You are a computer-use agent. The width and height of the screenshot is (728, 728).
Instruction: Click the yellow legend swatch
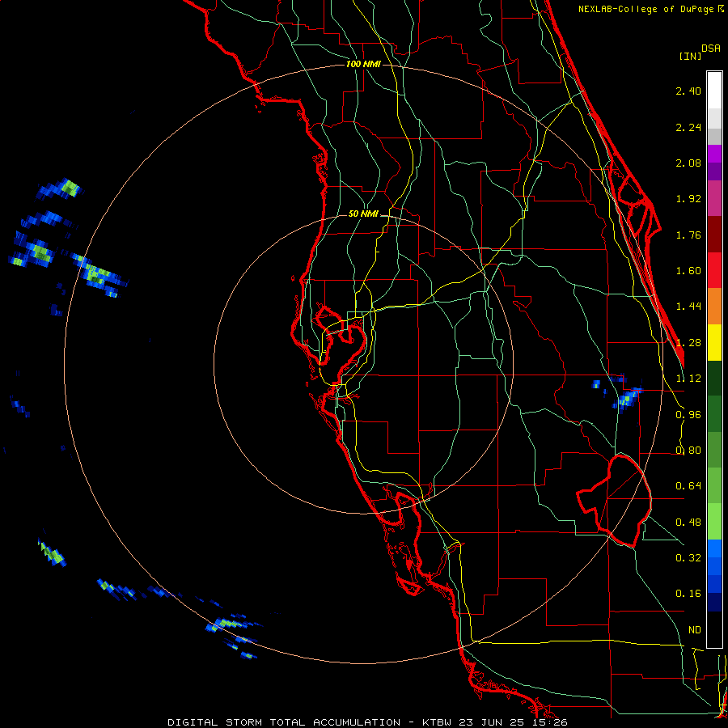pyautogui.click(x=714, y=342)
